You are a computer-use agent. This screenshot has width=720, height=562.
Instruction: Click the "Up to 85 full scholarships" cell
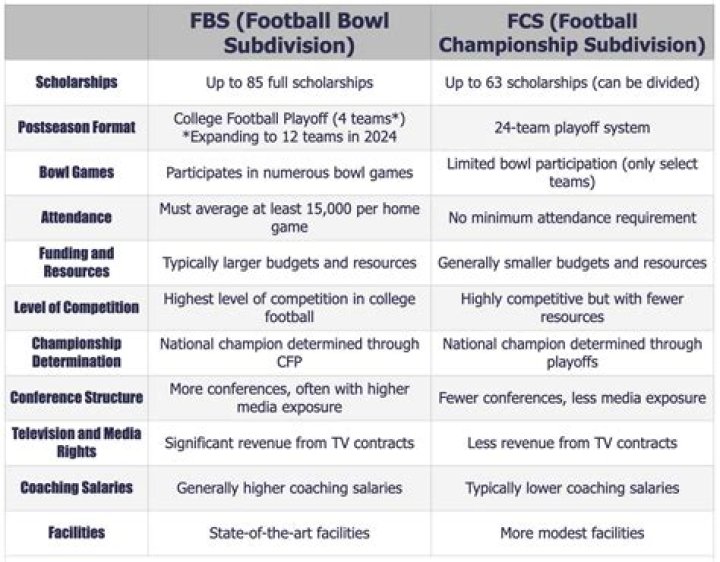click(289, 82)
